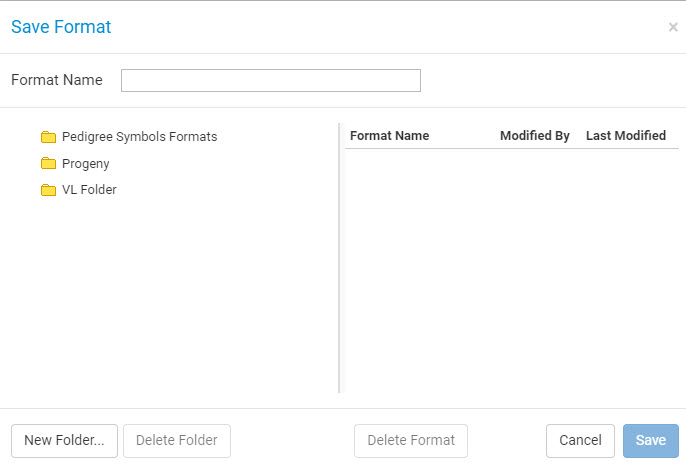Sort by the Last Modified column header

pyautogui.click(x=626, y=136)
